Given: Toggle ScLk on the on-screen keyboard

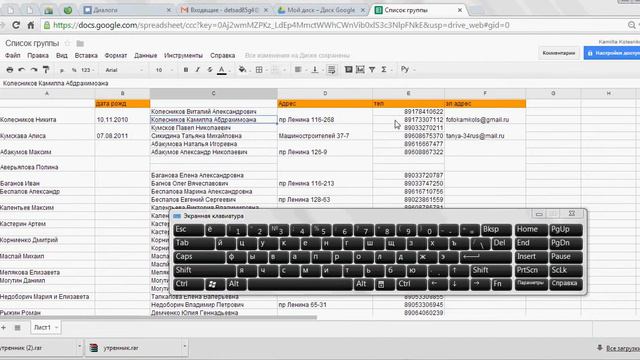Looking at the screenshot, I should pyautogui.click(x=565, y=270).
